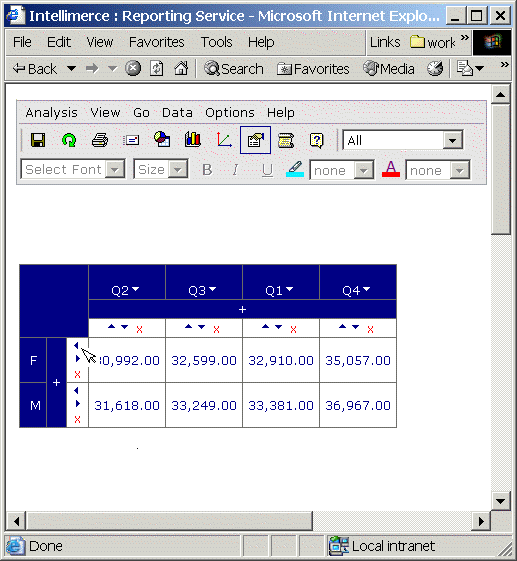Click the browser Forward arrow

92,68
